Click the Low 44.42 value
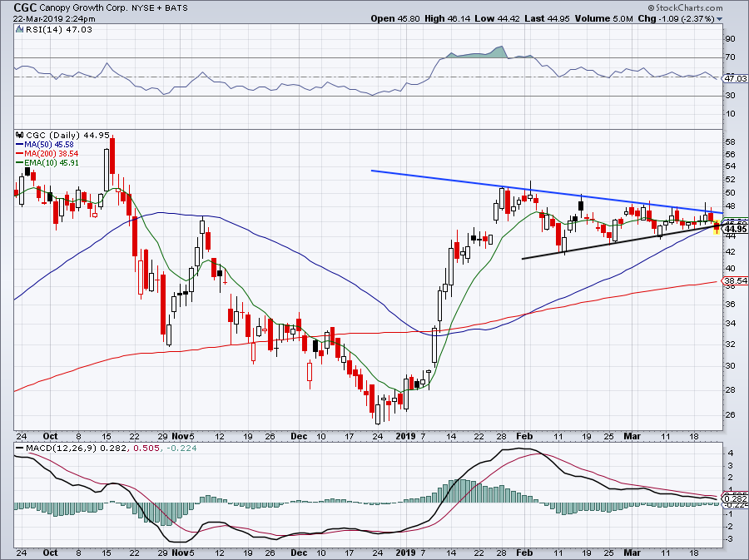Screen dimensions: 749x560 click(498, 18)
